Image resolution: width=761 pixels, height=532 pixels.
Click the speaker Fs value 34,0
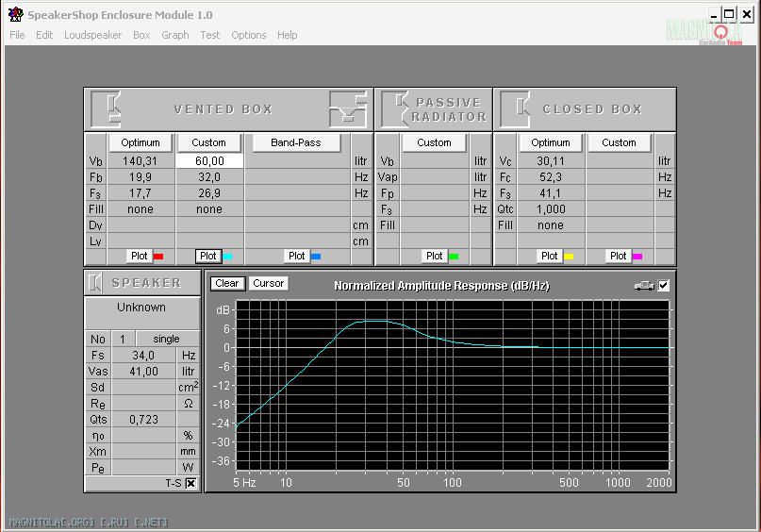coord(143,356)
